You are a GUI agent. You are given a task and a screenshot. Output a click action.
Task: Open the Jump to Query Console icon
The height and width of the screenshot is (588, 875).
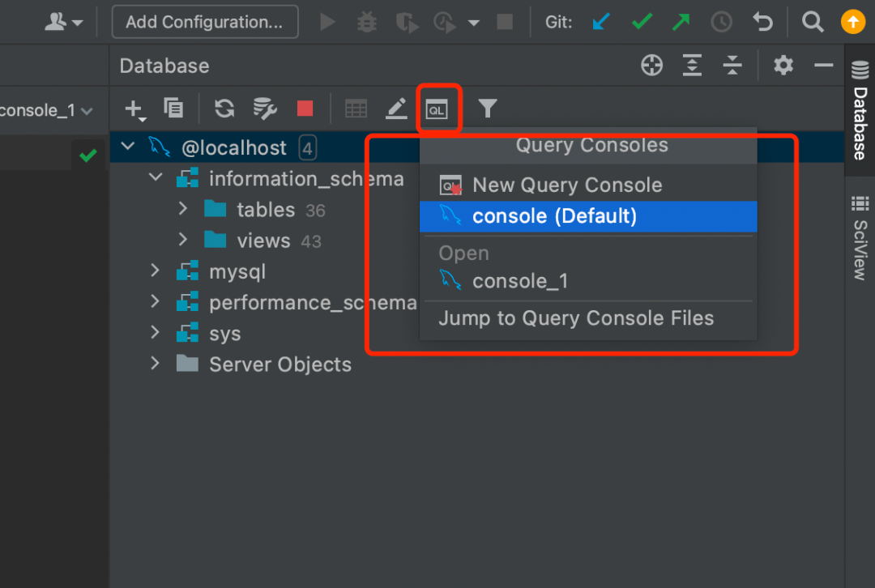point(438,108)
